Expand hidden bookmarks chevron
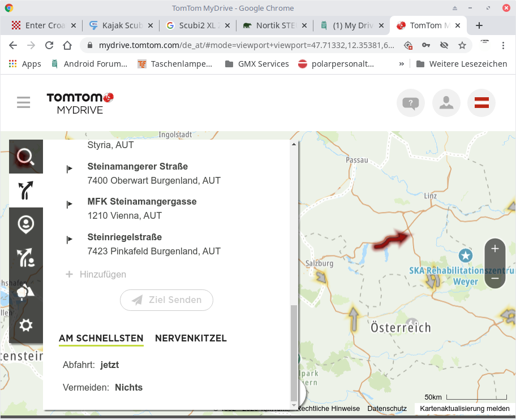This screenshot has height=420, width=516. (402, 64)
